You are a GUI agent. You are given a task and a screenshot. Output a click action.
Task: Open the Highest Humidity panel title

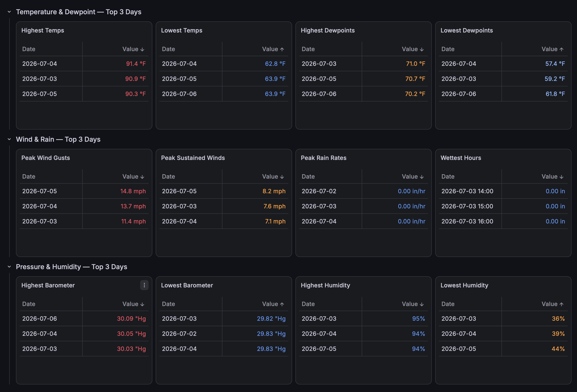coord(325,285)
